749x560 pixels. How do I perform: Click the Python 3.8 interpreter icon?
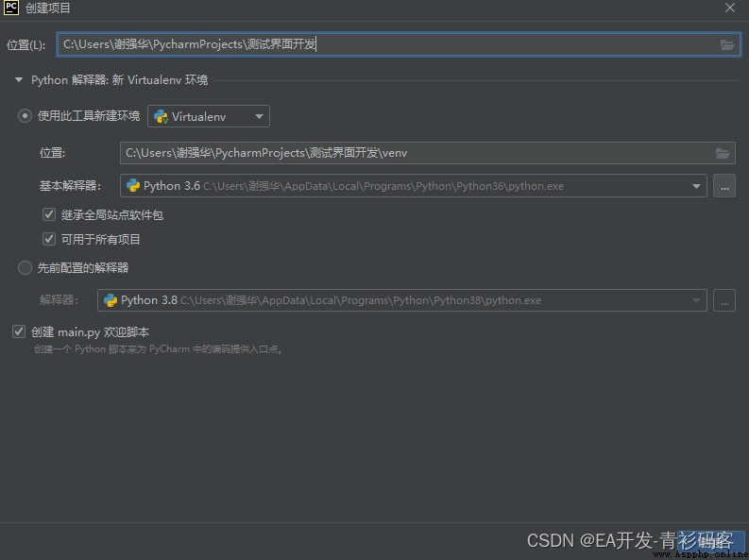point(111,300)
